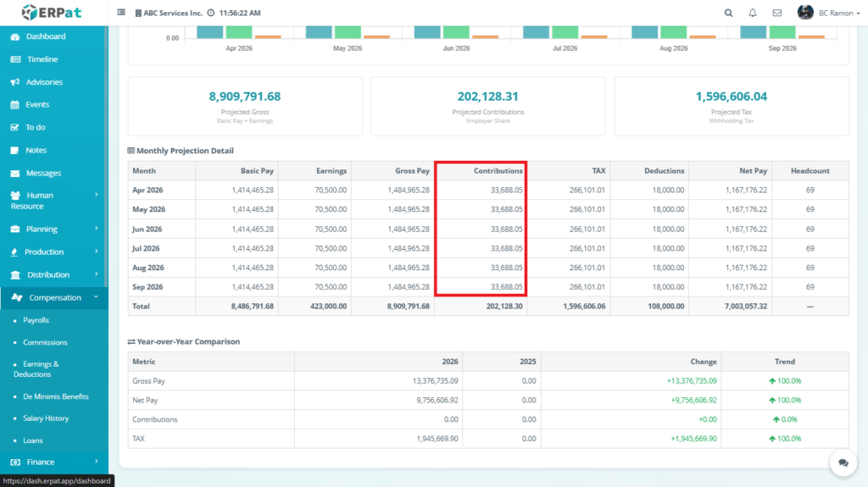
Task: Open the chat bubble widget
Action: click(x=843, y=462)
